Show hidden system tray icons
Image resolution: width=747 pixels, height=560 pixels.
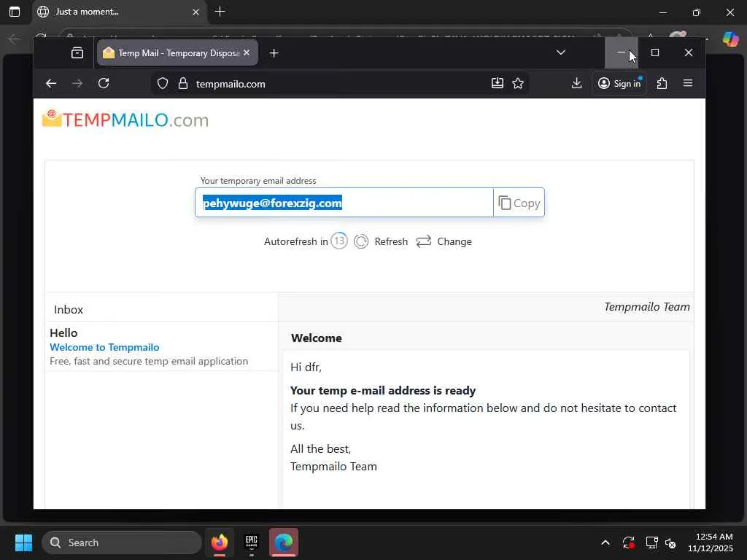pyautogui.click(x=605, y=542)
